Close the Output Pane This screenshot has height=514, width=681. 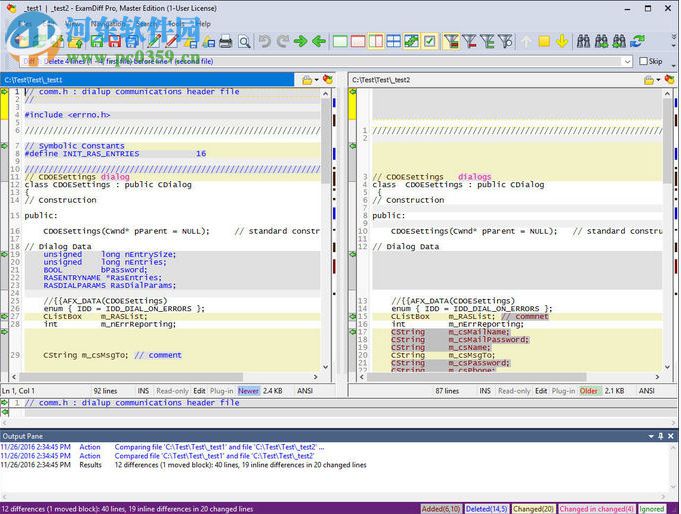[671, 436]
